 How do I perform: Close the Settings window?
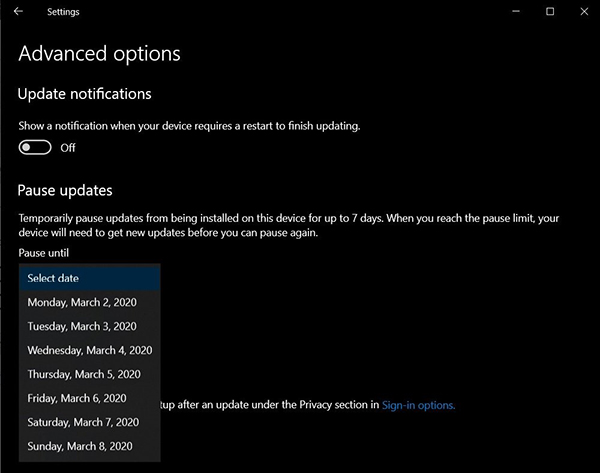point(581,12)
